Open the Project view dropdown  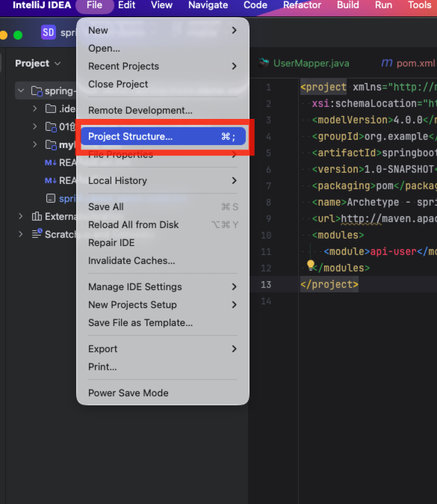pos(38,64)
